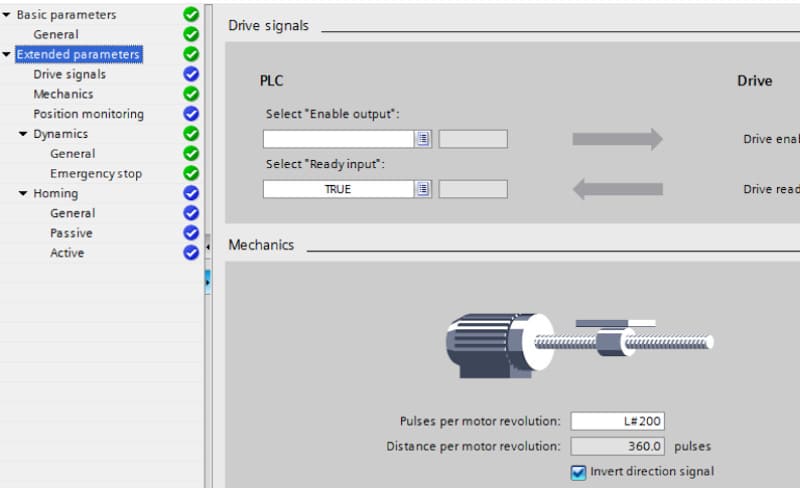Click the green checkmark beside Emergency stop
This screenshot has width=800, height=488.
click(191, 173)
